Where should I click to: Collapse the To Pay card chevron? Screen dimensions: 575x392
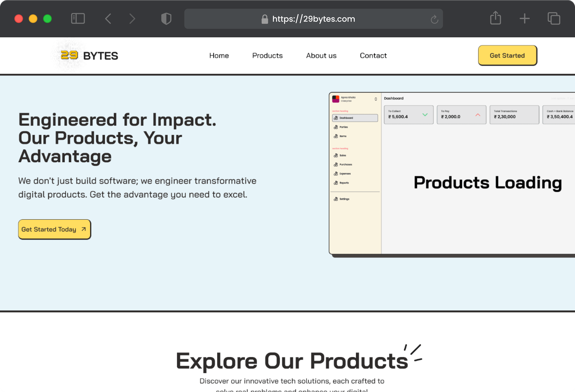tap(478, 115)
